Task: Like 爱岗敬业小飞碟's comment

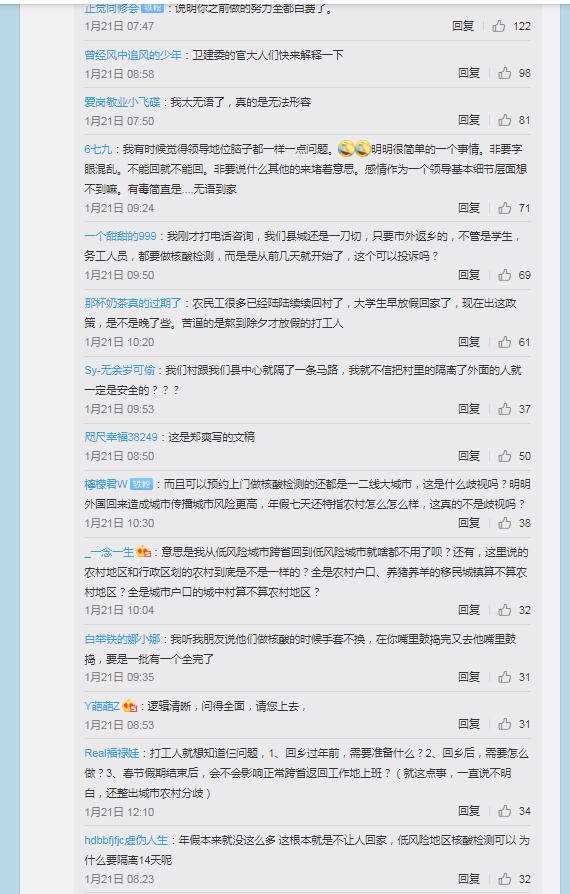Action: pos(504,120)
